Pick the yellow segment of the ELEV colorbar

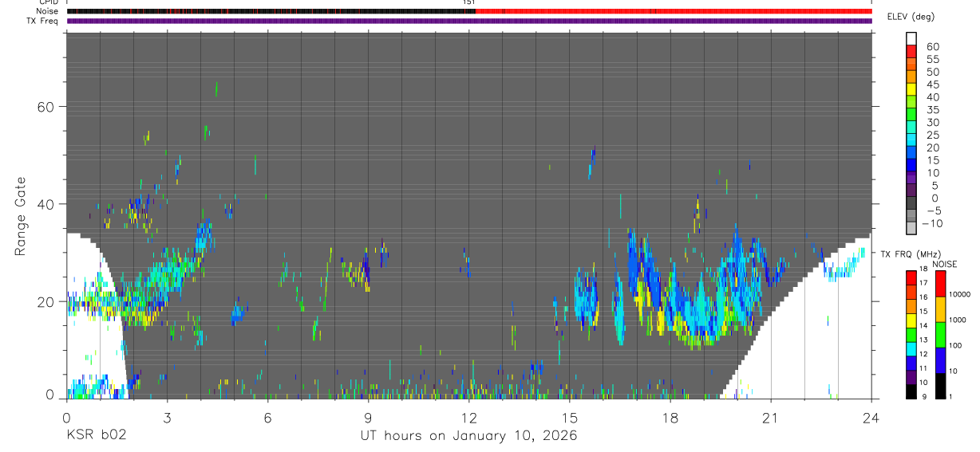[912, 90]
